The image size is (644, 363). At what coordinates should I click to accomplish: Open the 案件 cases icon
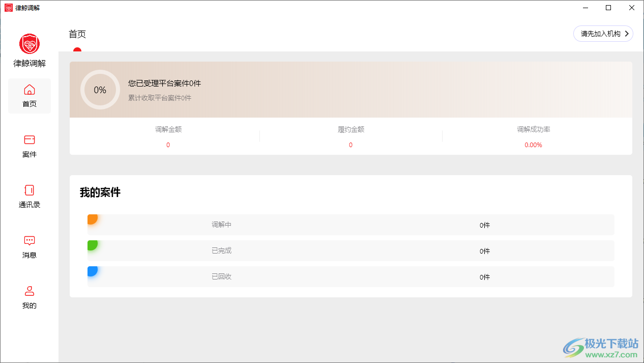pyautogui.click(x=30, y=140)
